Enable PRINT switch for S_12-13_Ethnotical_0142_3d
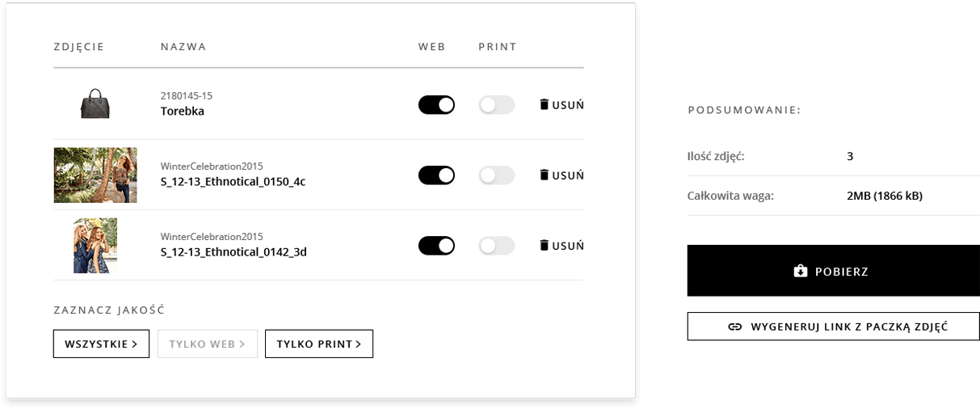This screenshot has height=409, width=980. [497, 245]
